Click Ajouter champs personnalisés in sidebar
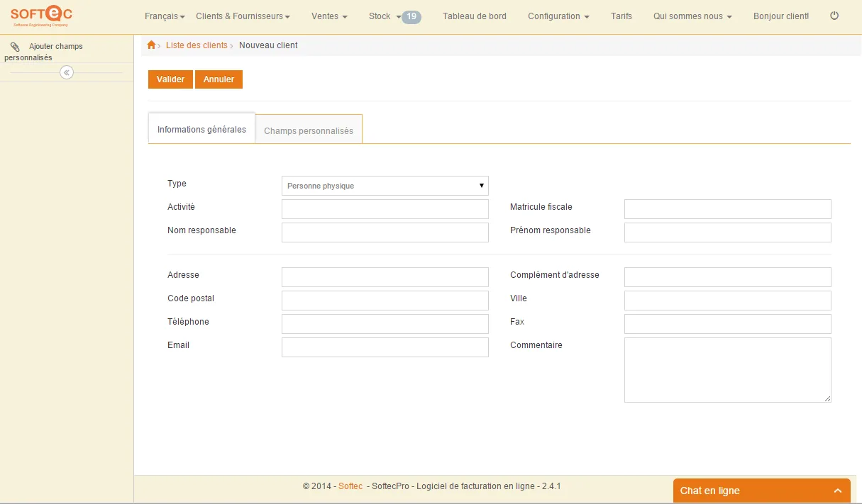862x504 pixels. tap(43, 52)
